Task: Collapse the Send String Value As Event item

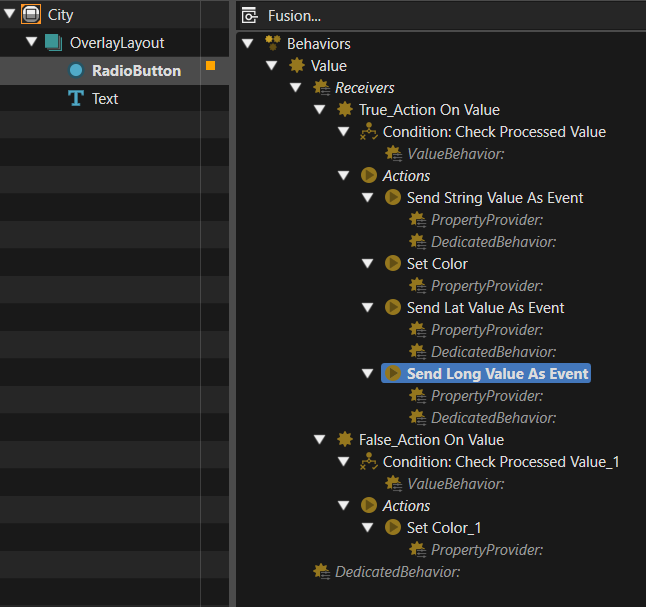Action: tap(367, 197)
